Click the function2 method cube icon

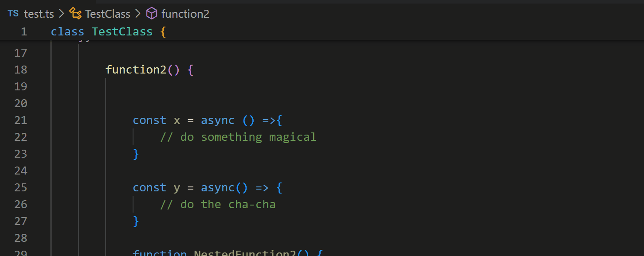coord(151,14)
